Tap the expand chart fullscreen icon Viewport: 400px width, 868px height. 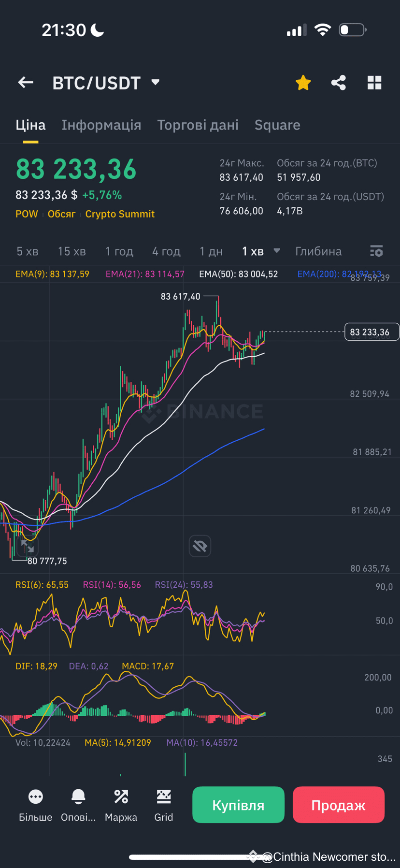click(28, 547)
